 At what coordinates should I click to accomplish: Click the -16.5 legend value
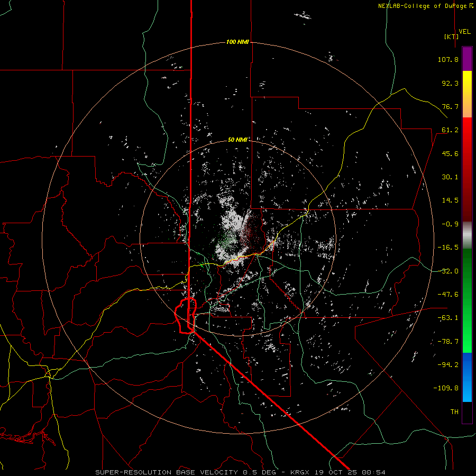448,248
